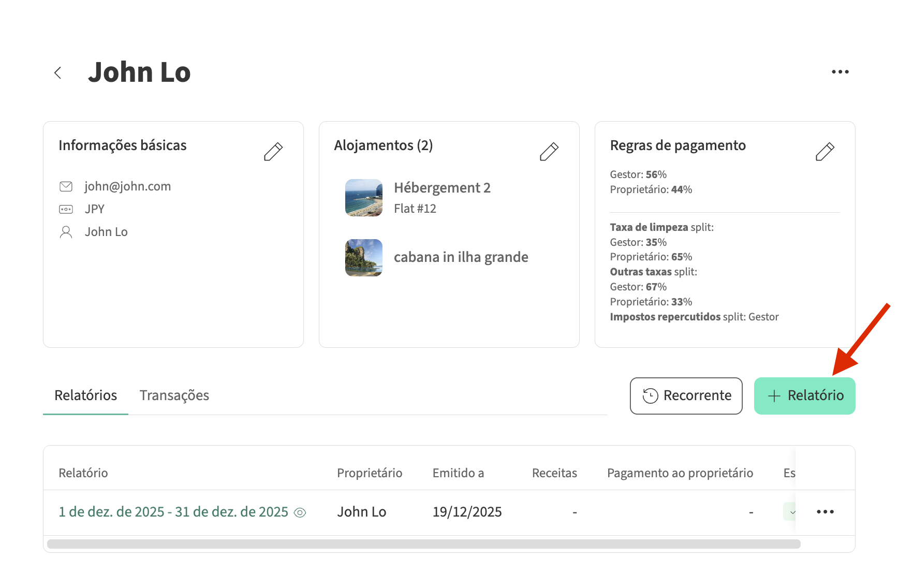
Task: Click the pencil icon in Alojamentos card
Action: point(549,152)
